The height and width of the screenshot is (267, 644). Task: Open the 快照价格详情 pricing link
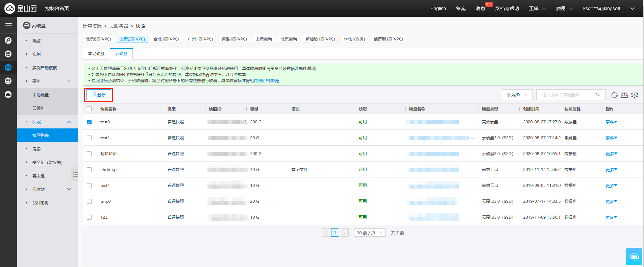point(266,81)
